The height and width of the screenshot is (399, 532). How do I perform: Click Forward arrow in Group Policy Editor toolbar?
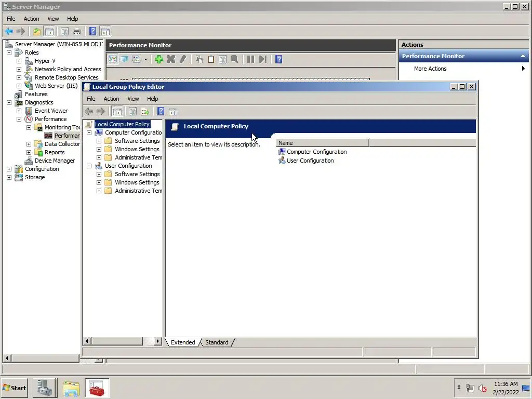[101, 111]
